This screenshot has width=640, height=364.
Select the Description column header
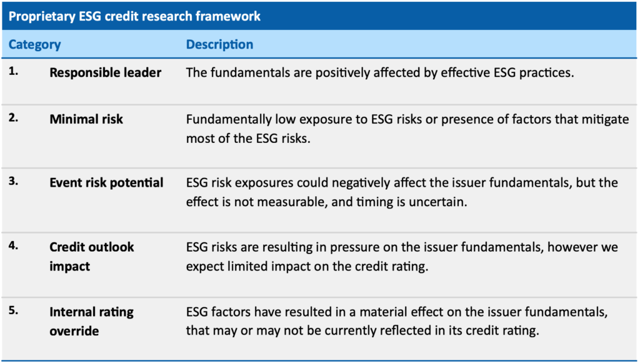point(219,44)
